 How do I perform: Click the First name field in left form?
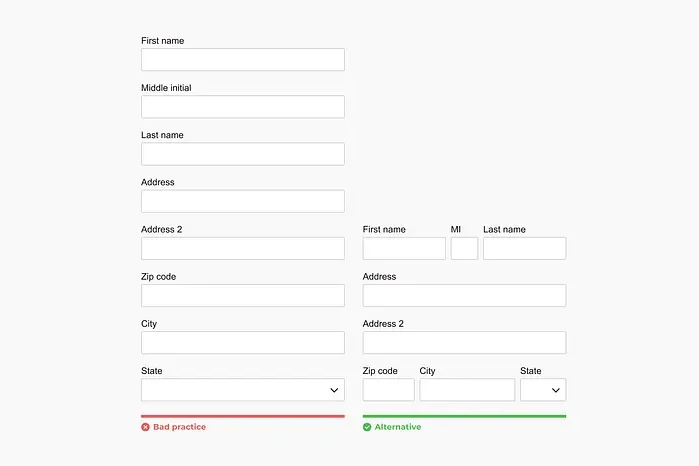coord(243,59)
